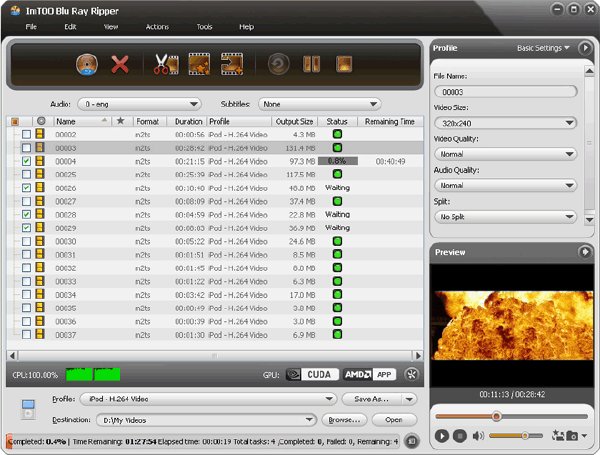
Task: Click the Browse button
Action: (344, 420)
